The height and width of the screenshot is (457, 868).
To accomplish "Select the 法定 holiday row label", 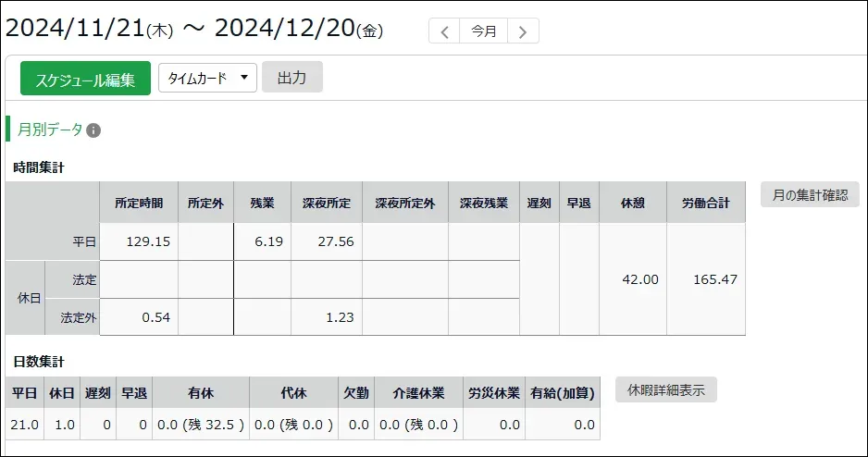I will 84,280.
